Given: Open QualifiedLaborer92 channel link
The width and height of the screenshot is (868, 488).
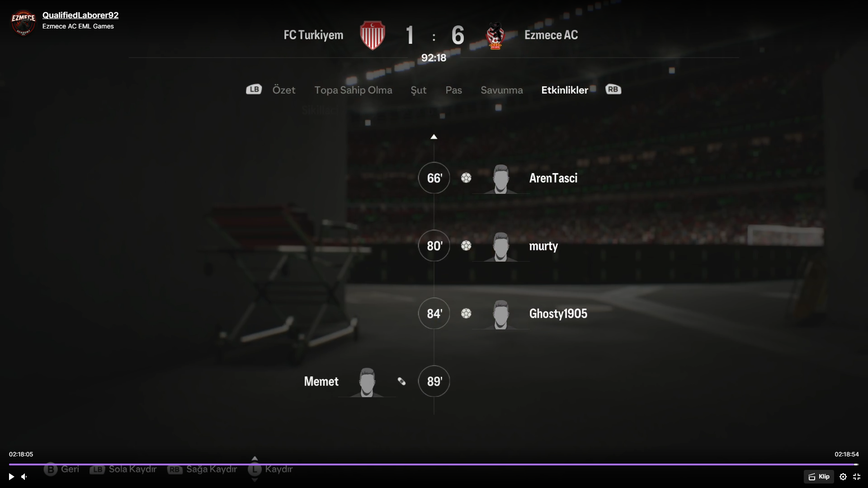Looking at the screenshot, I should (80, 15).
